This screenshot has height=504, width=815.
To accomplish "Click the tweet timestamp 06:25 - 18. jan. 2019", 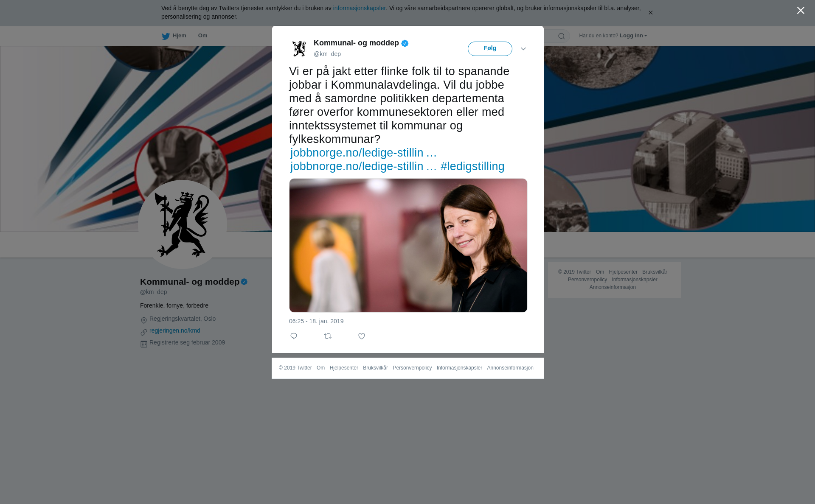I will 316,321.
